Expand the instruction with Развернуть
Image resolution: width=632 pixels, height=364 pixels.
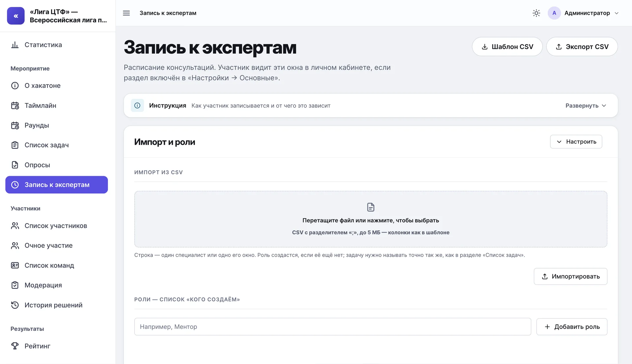coord(586,106)
